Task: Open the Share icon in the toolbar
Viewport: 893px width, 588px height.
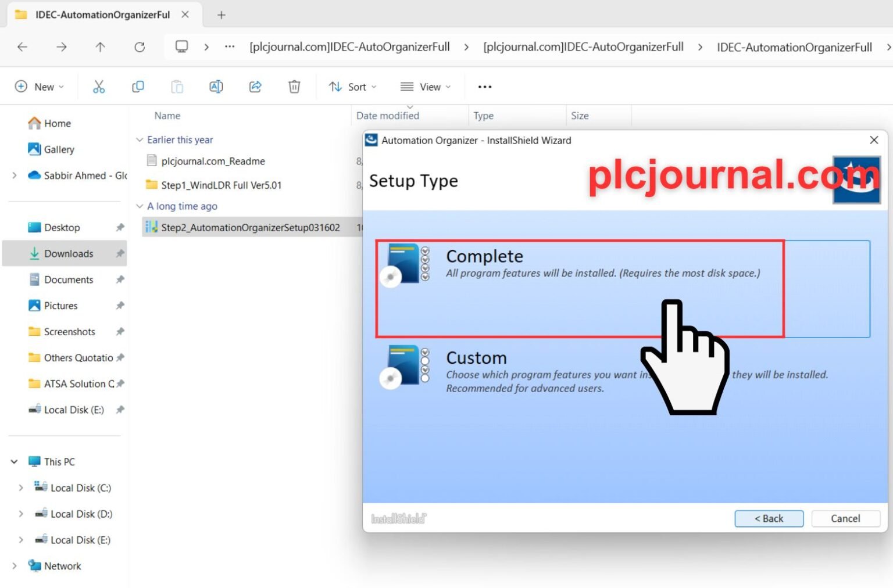Action: [x=255, y=86]
